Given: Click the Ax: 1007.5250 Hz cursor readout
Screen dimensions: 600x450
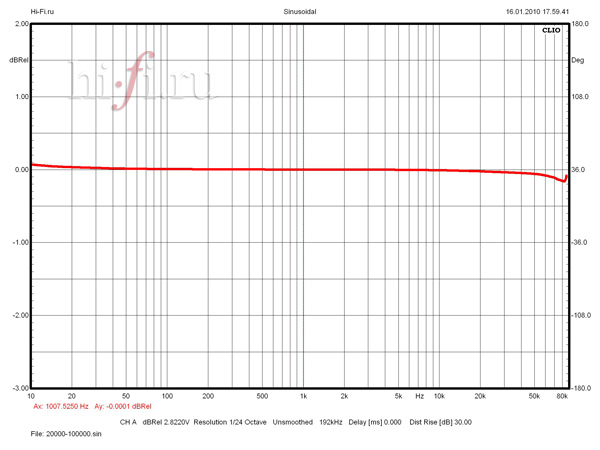Looking at the screenshot, I should pyautogui.click(x=62, y=407).
